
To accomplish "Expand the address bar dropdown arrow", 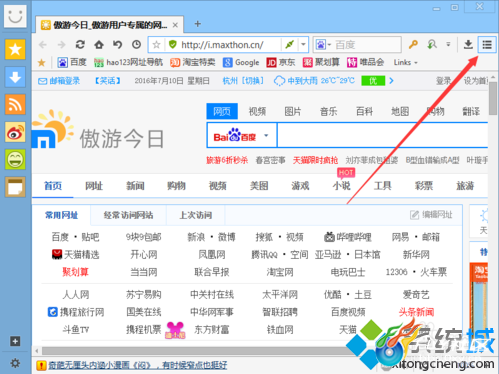I will tap(303, 44).
